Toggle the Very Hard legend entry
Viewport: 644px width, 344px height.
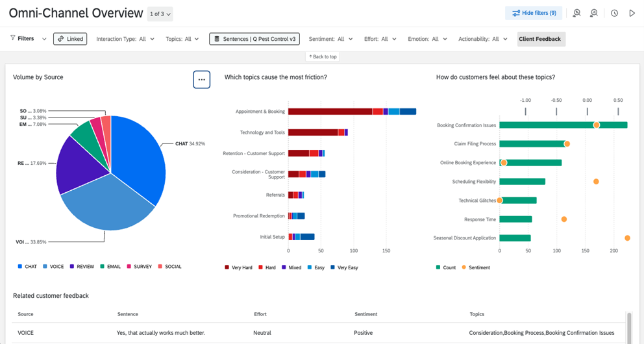[238, 267]
